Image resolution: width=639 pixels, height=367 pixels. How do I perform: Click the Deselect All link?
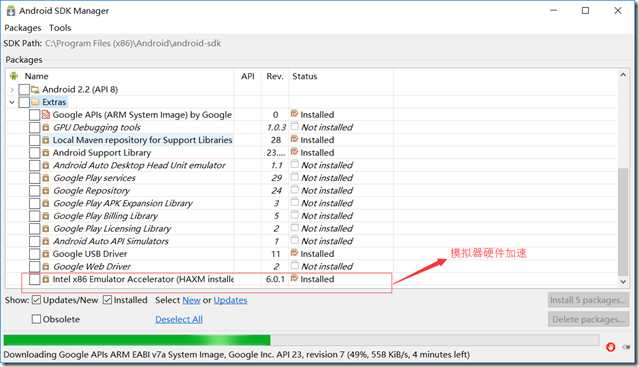[x=179, y=319]
